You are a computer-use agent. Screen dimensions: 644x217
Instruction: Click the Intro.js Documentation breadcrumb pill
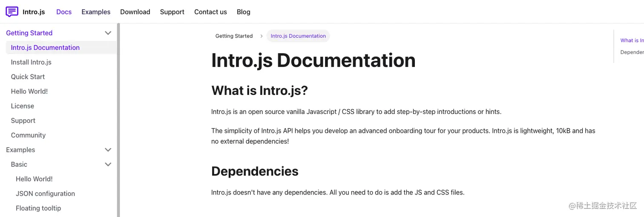coord(298,36)
